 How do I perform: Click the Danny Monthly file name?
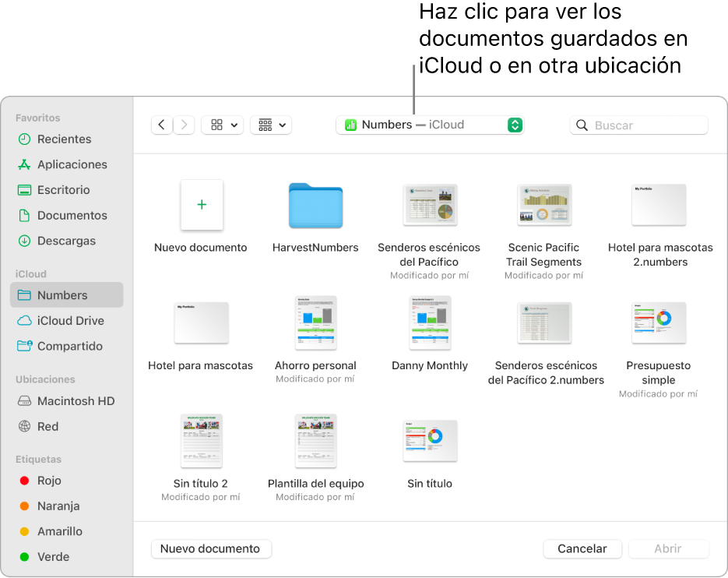(430, 365)
